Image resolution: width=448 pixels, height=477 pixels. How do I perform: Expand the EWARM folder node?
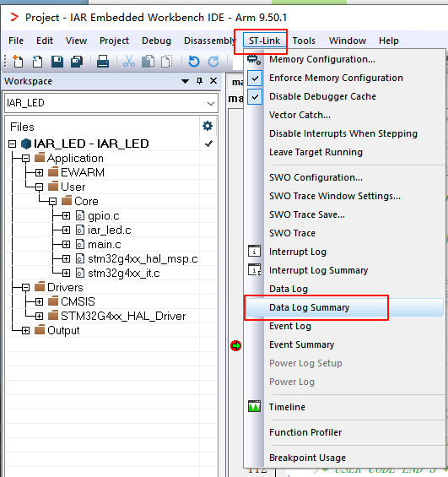[39, 173]
